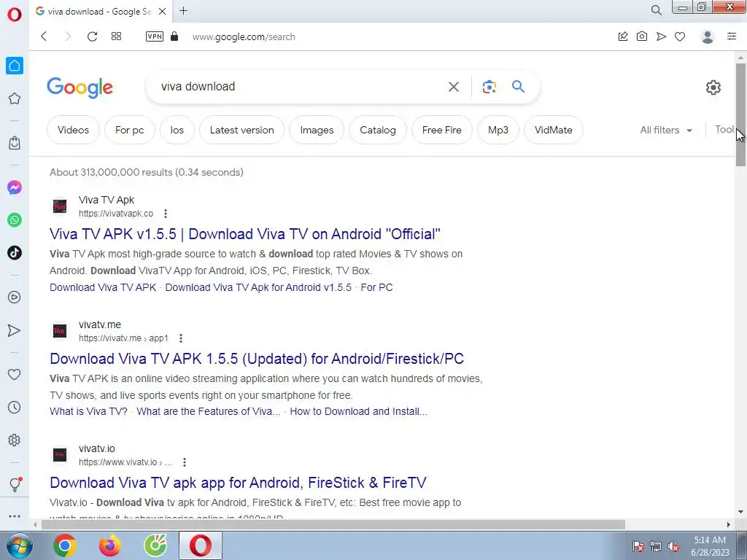Open Download Viva TV APK sitelink
This screenshot has width=747, height=560.
click(103, 287)
